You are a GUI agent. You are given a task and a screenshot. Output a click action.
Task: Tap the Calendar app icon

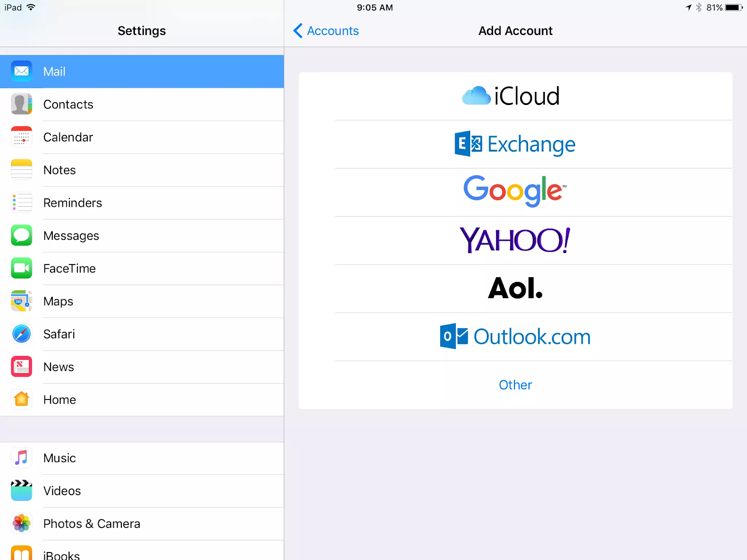point(21,137)
